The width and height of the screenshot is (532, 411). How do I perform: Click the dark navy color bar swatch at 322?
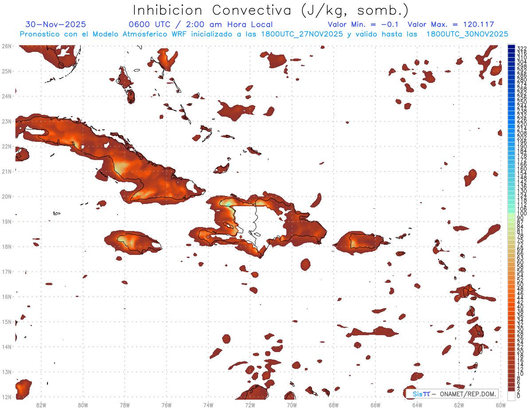tap(511, 47)
